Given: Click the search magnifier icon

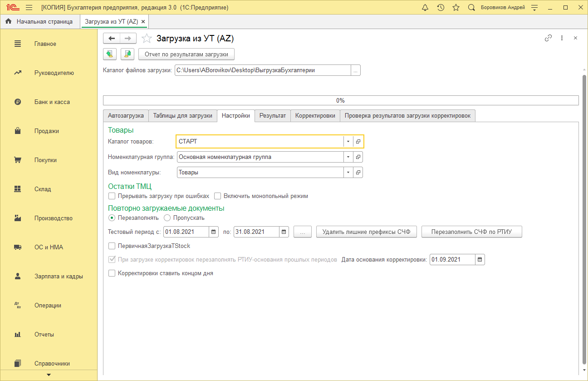Looking at the screenshot, I should 471,8.
